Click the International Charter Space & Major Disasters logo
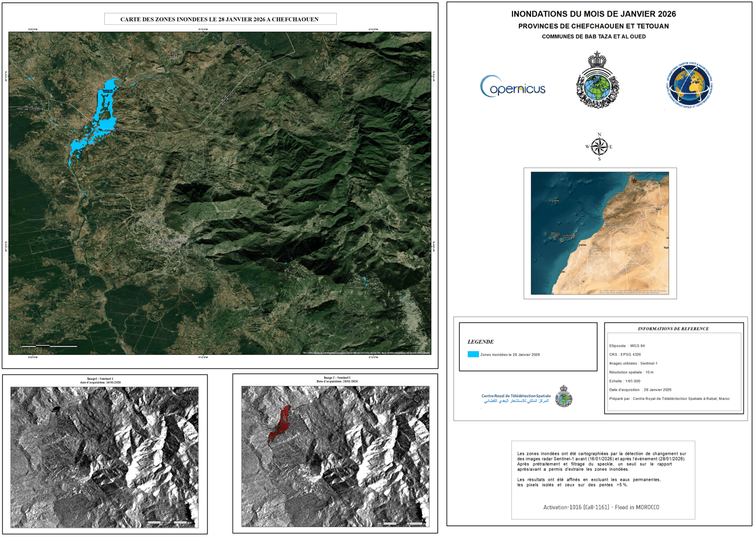756x538 pixels. pyautogui.click(x=689, y=87)
